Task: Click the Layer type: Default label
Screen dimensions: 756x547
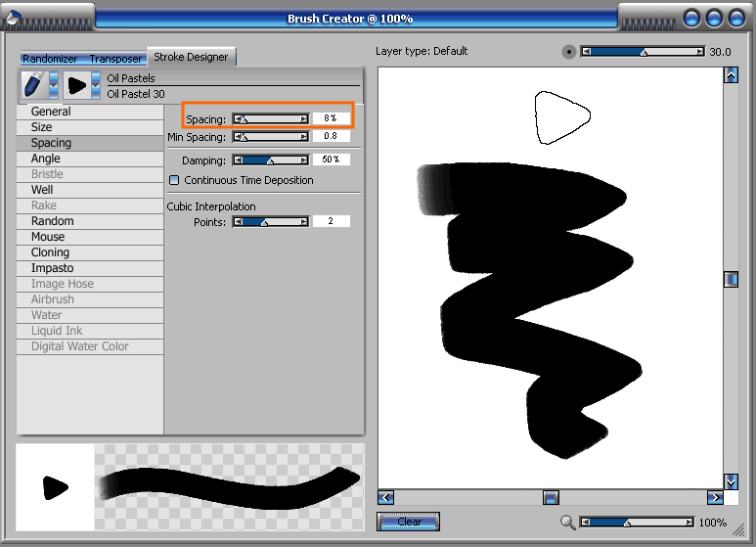Action: pos(422,51)
